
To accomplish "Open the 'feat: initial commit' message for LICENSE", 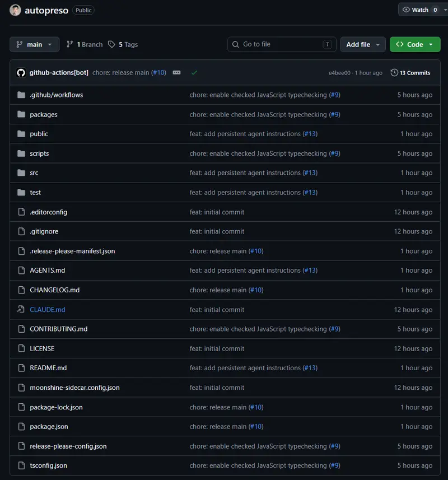I will [x=217, y=348].
